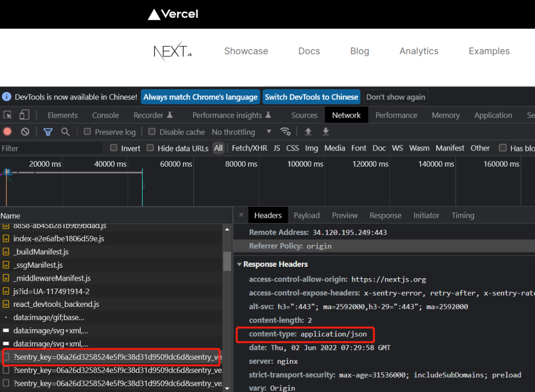Open network conditions wifi icon
This screenshot has height=392, width=535.
285,131
